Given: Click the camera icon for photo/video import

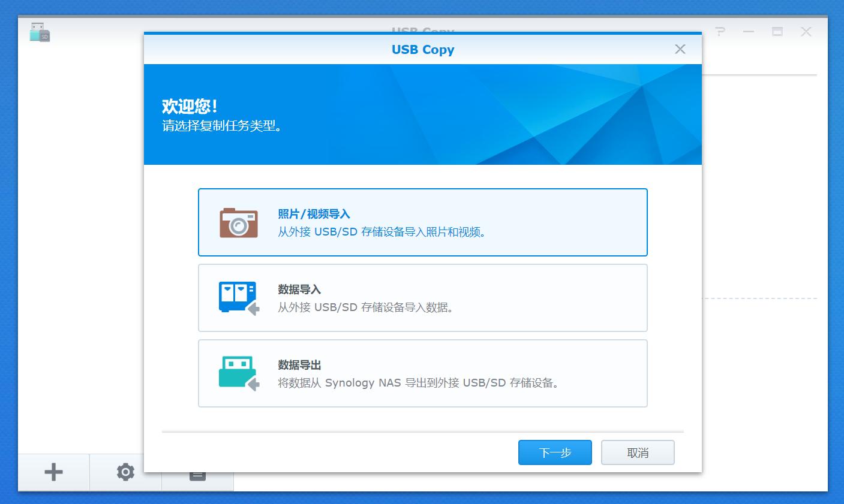Looking at the screenshot, I should click(x=239, y=223).
